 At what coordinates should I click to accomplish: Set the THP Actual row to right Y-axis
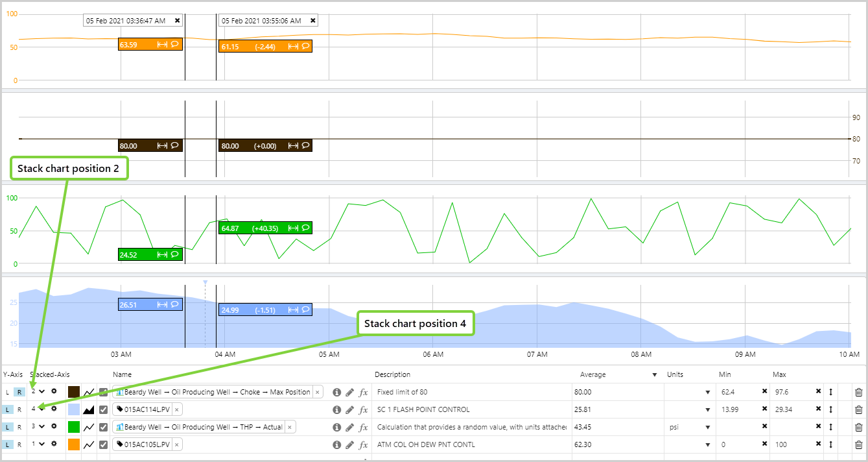19,427
